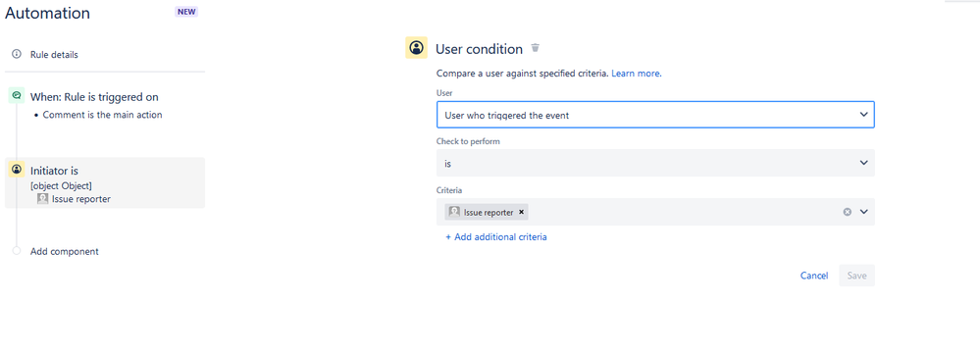Click the Add component circle node
This screenshot has height=354, width=980.
click(x=17, y=251)
